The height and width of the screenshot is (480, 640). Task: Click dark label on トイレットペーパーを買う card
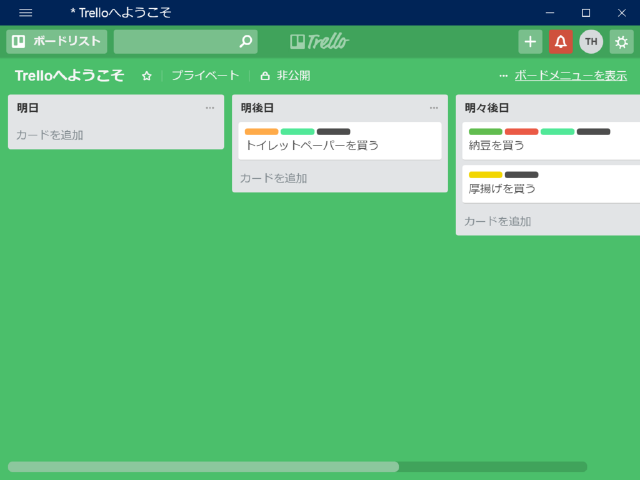333,131
